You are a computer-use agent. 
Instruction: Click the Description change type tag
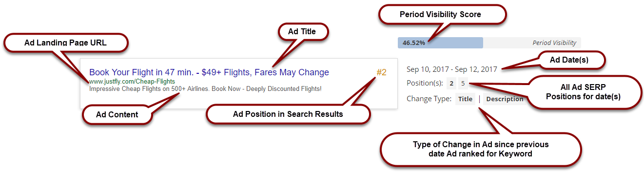point(504,99)
